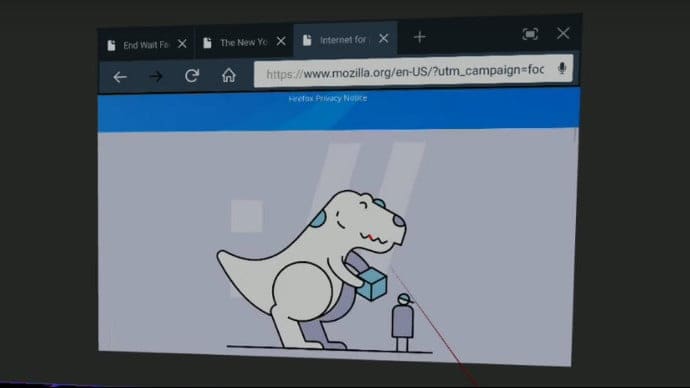Close the browser window with X
Viewport: 690px width, 388px height.
(563, 33)
